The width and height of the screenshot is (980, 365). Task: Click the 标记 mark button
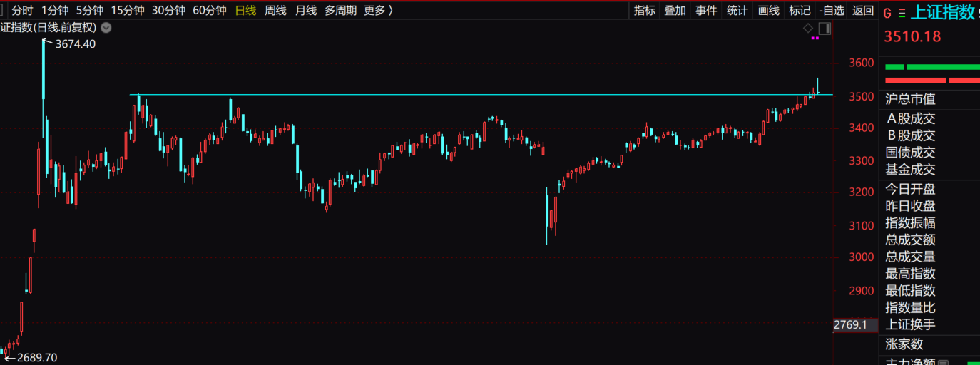click(x=800, y=10)
